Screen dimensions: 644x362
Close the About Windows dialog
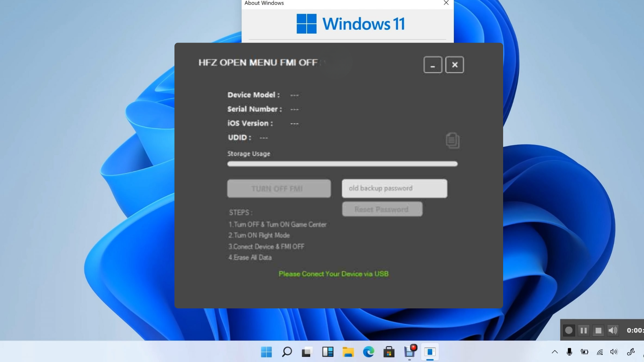click(446, 3)
